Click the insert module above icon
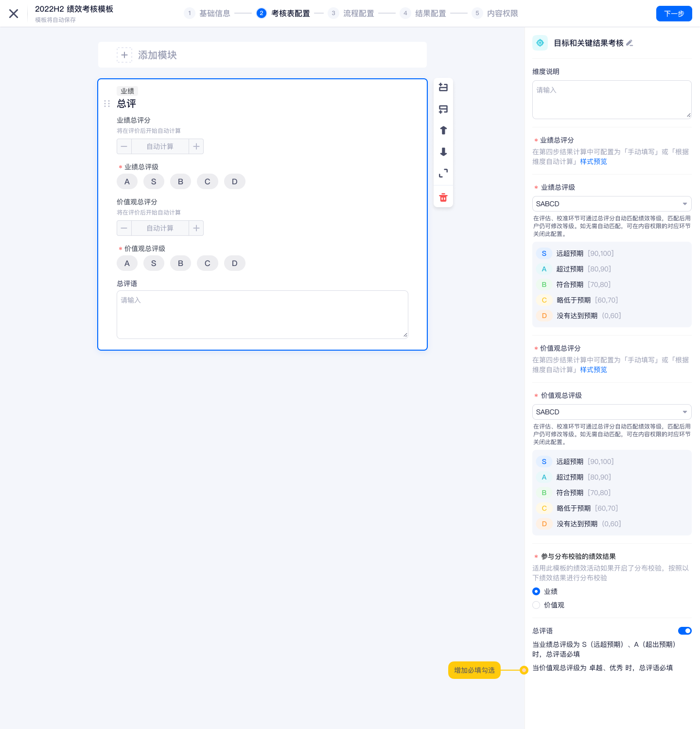Screen dimensions: 700x729 pos(443,88)
